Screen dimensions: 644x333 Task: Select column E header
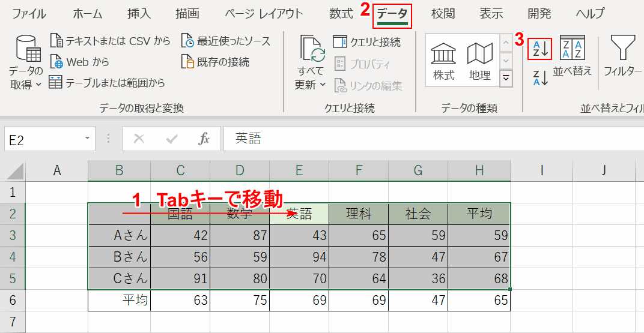click(x=299, y=170)
